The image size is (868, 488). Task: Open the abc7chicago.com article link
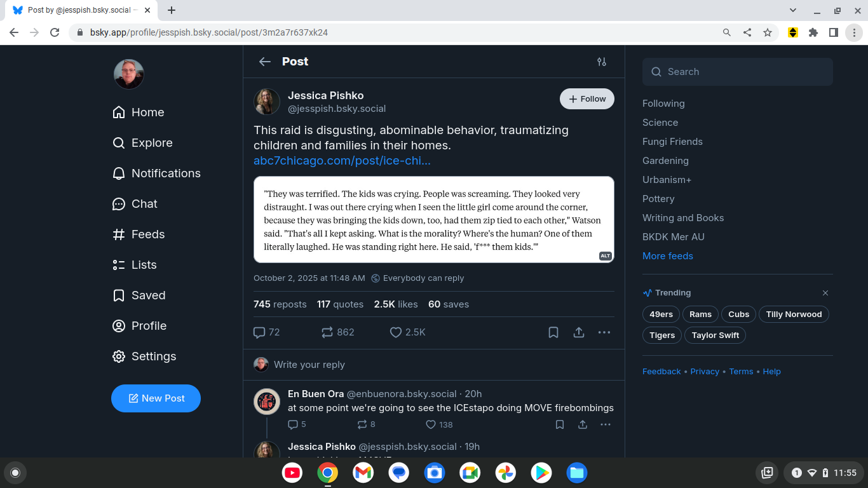tap(342, 161)
